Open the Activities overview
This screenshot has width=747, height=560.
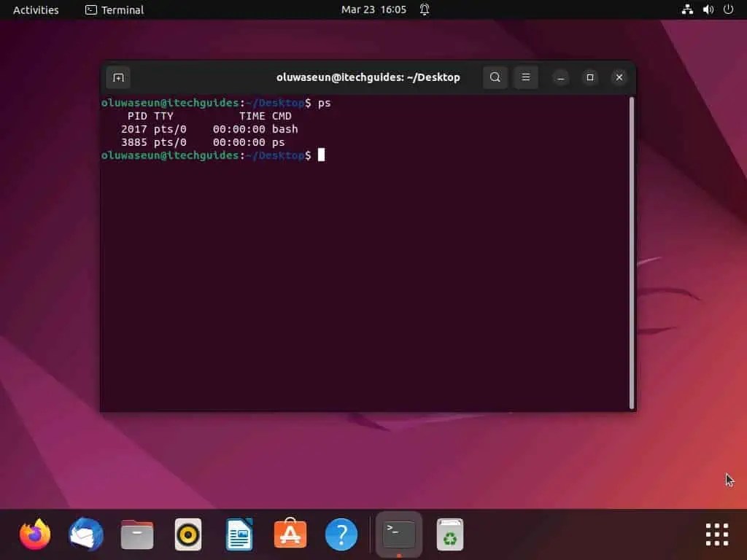[x=35, y=9]
